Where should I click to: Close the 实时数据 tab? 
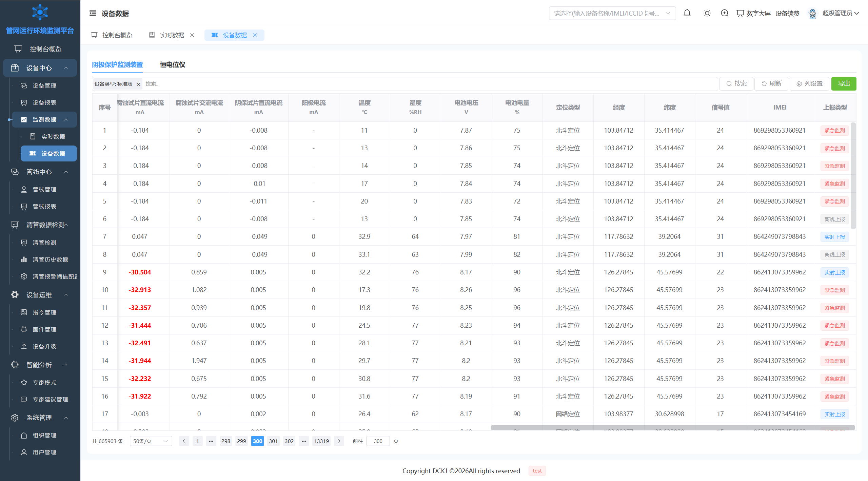click(x=192, y=35)
